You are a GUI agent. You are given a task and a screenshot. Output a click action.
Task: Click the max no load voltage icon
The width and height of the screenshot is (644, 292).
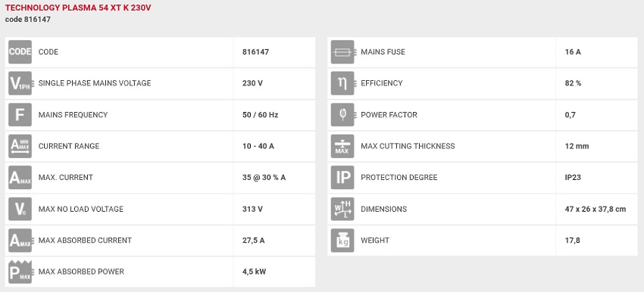[20, 209]
